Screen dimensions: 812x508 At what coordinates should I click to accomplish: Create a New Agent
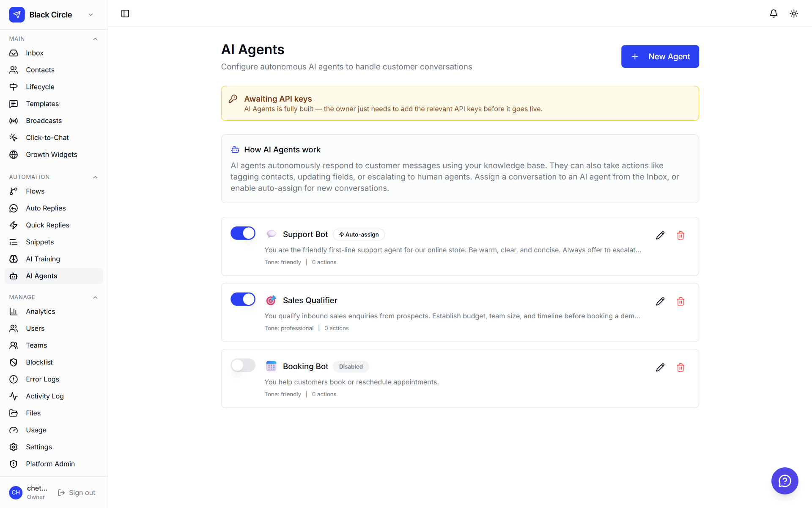coord(660,56)
